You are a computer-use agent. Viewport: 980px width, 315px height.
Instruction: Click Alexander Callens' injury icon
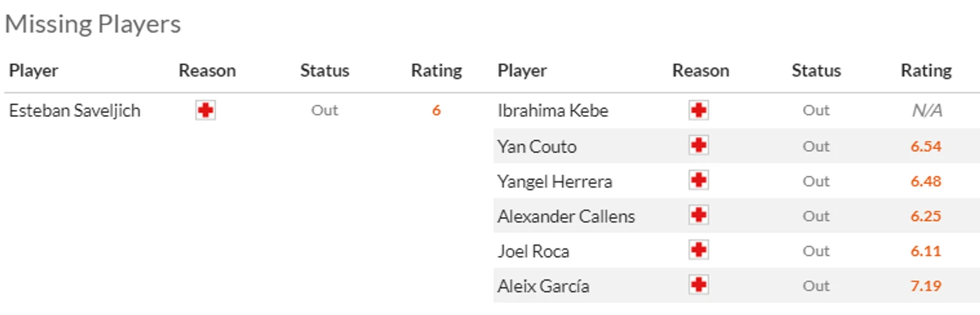coord(699,216)
